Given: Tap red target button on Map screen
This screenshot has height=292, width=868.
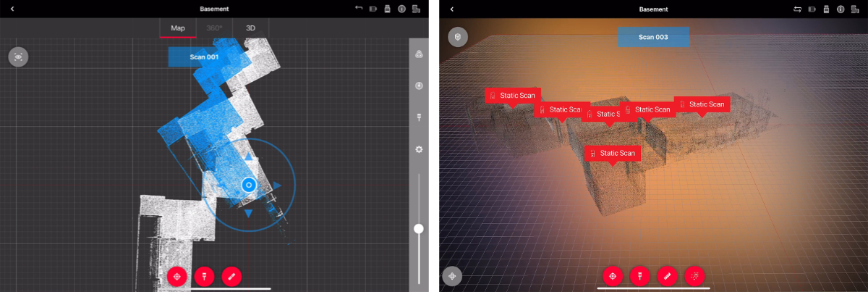Looking at the screenshot, I should tap(176, 276).
